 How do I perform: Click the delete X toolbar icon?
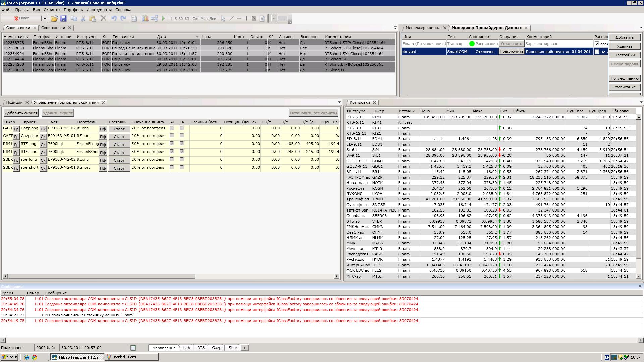[103, 19]
